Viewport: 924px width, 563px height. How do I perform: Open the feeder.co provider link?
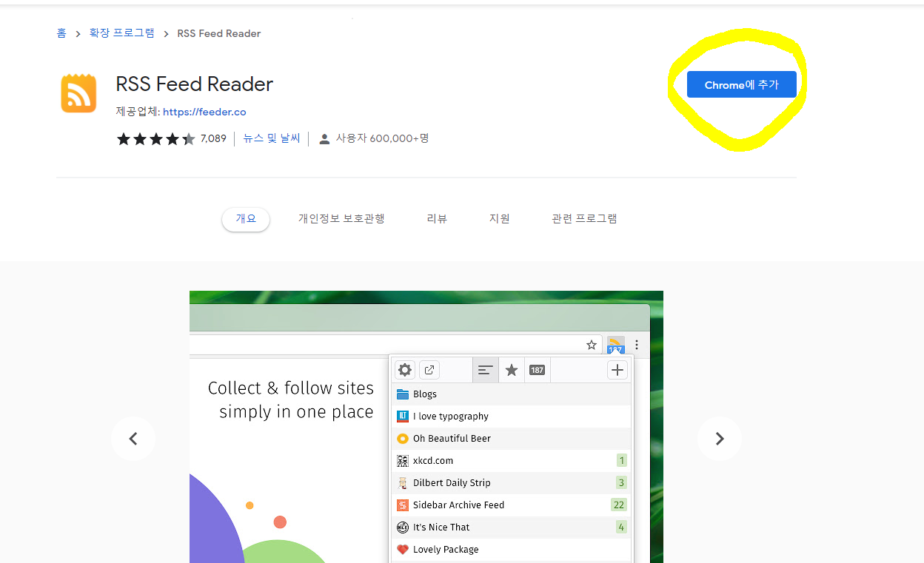click(x=204, y=112)
